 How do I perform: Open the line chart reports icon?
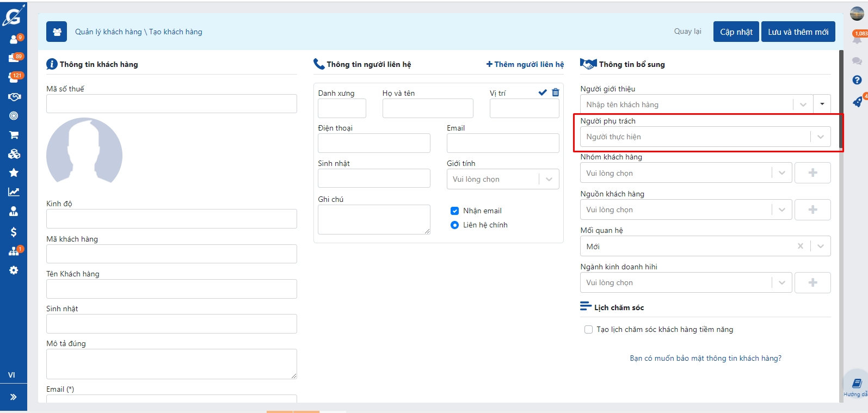pos(14,192)
